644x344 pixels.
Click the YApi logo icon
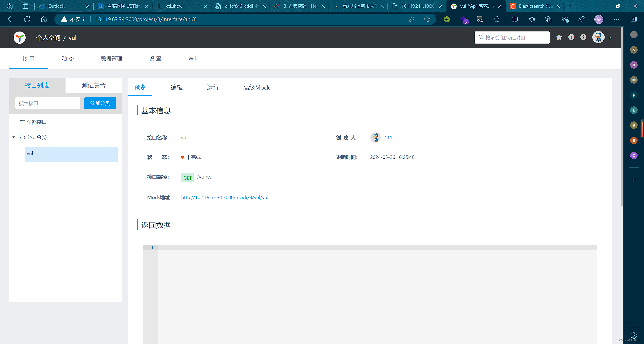pos(19,38)
